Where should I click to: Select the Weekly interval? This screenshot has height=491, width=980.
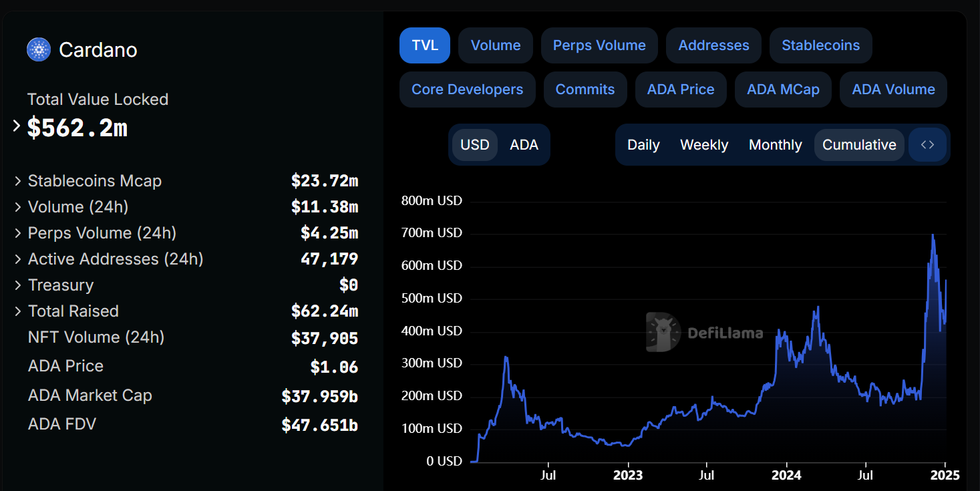704,145
